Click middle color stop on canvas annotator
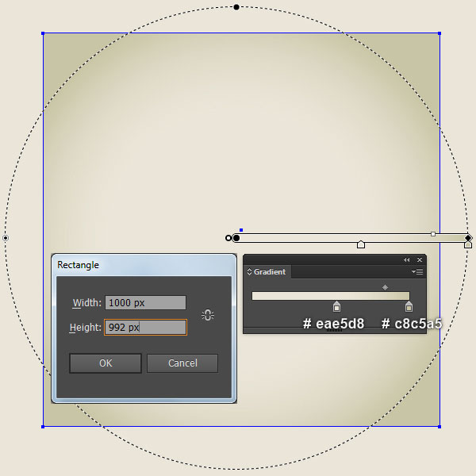This screenshot has height=476, width=476. point(361,244)
